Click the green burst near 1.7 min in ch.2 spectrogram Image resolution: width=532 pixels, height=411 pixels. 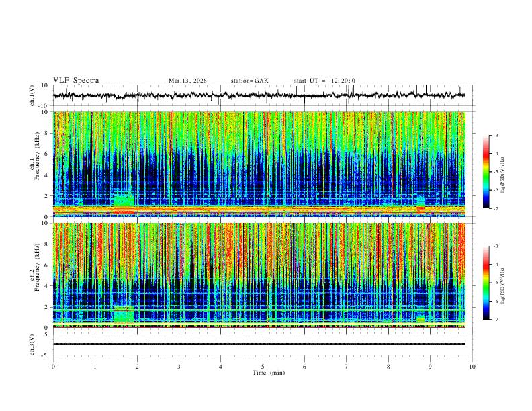[124, 314]
